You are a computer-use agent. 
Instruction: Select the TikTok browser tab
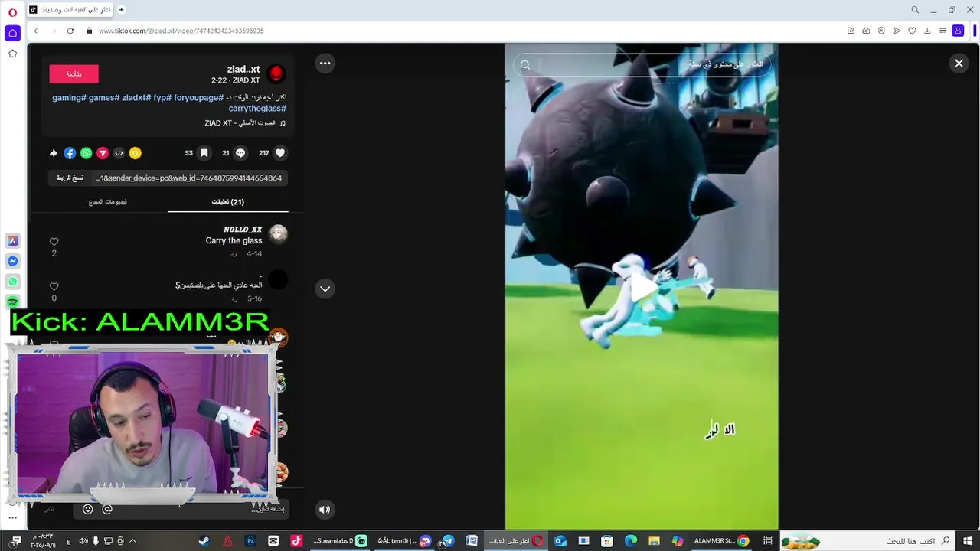pos(70,10)
